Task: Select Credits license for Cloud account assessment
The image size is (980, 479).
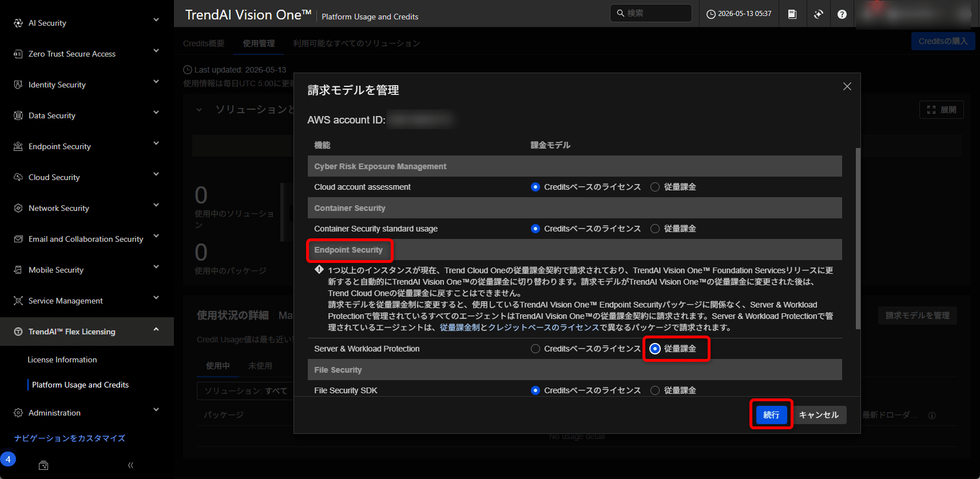Action: 535,187
